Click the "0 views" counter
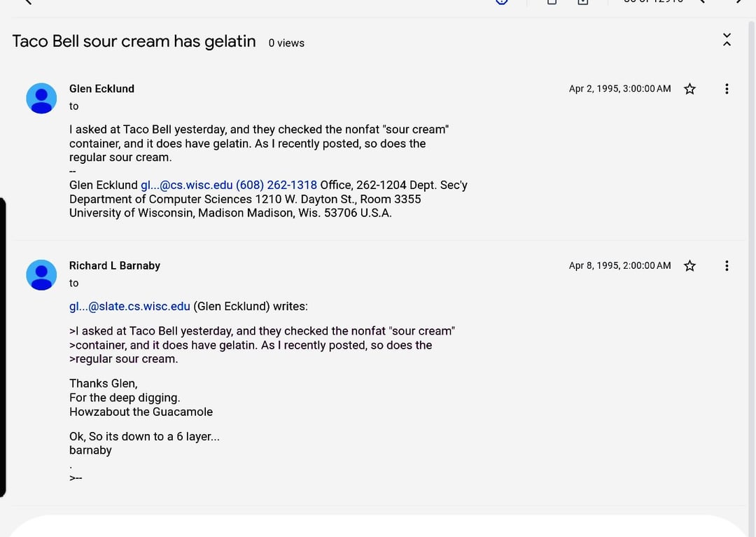The image size is (756, 537). click(286, 43)
